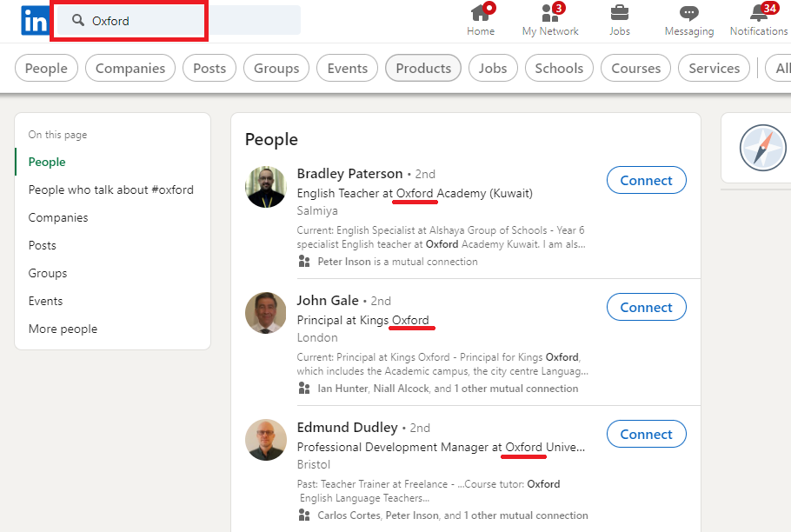Open My Network navigation icon
This screenshot has width=791, height=532.
click(550, 13)
